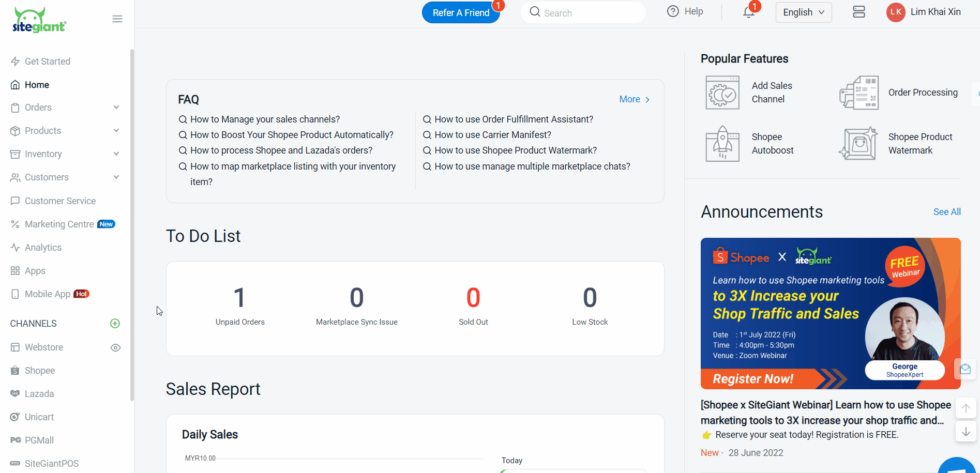
Task: Click the webinar announcement title text
Action: click(x=826, y=413)
